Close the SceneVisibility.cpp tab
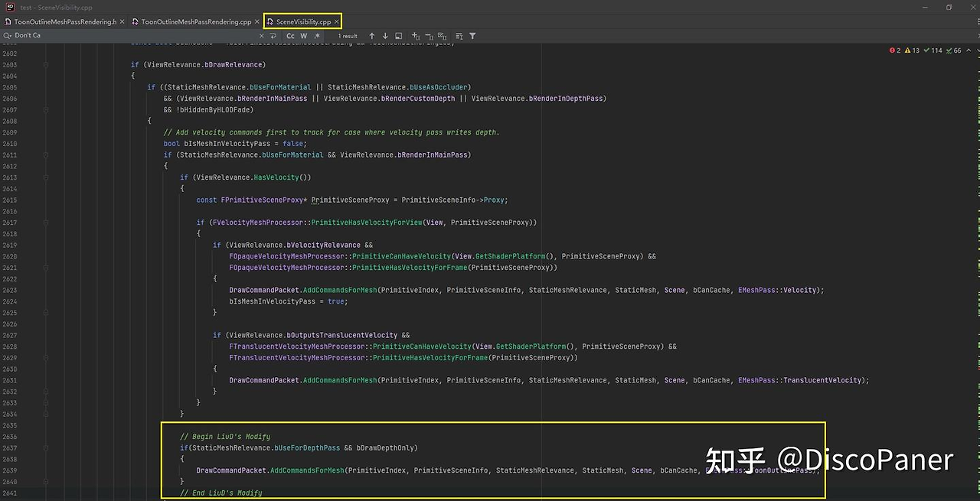980x501 pixels. click(337, 21)
